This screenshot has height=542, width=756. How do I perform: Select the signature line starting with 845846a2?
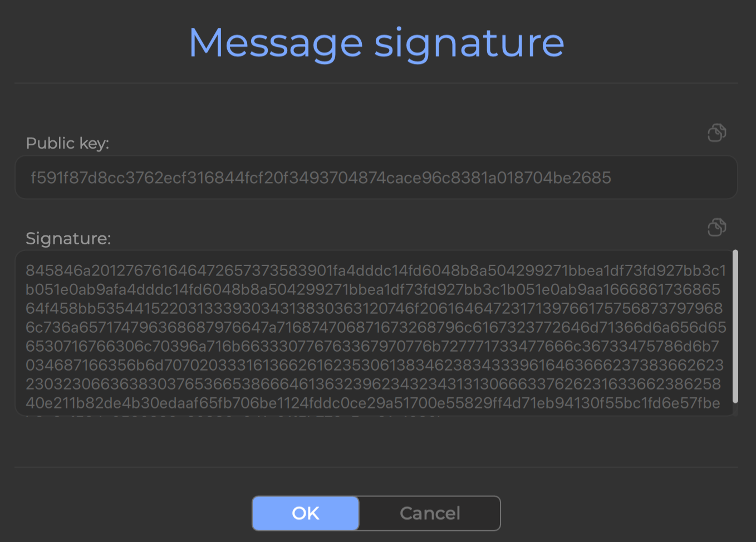pos(376,270)
